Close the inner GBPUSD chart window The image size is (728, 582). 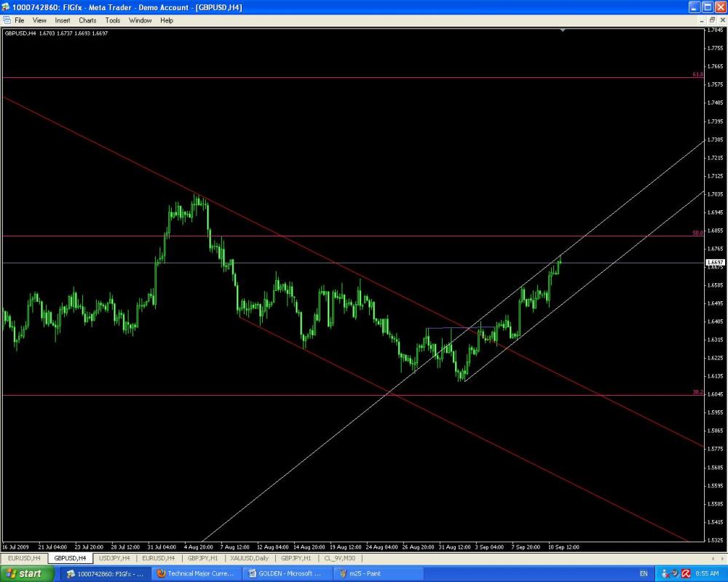tap(721, 20)
